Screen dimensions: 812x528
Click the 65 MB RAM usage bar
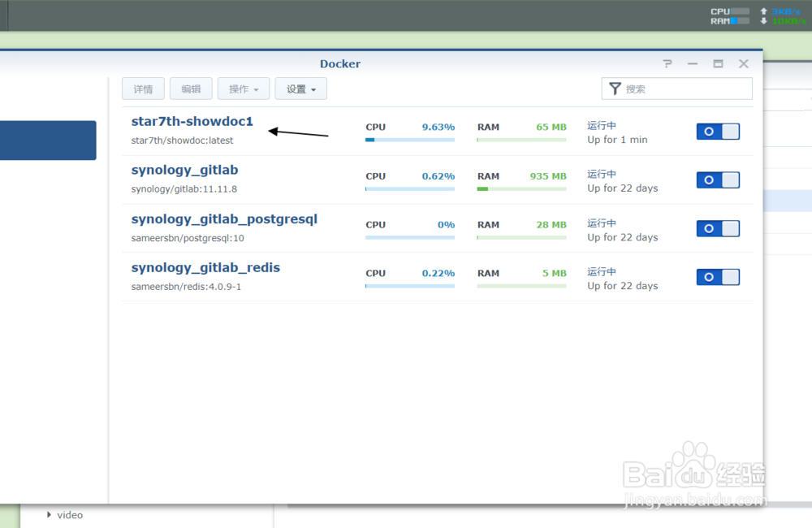[521, 140]
